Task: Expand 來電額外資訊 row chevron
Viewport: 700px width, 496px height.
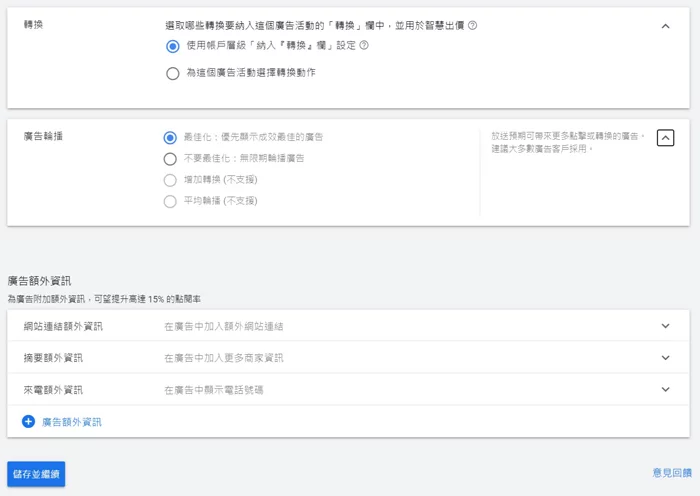Action: tap(665, 389)
